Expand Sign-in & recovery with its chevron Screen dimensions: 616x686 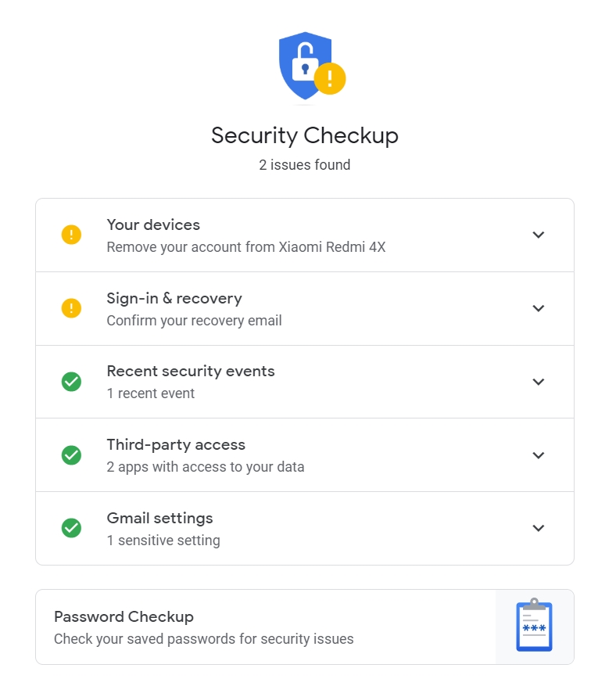(538, 308)
